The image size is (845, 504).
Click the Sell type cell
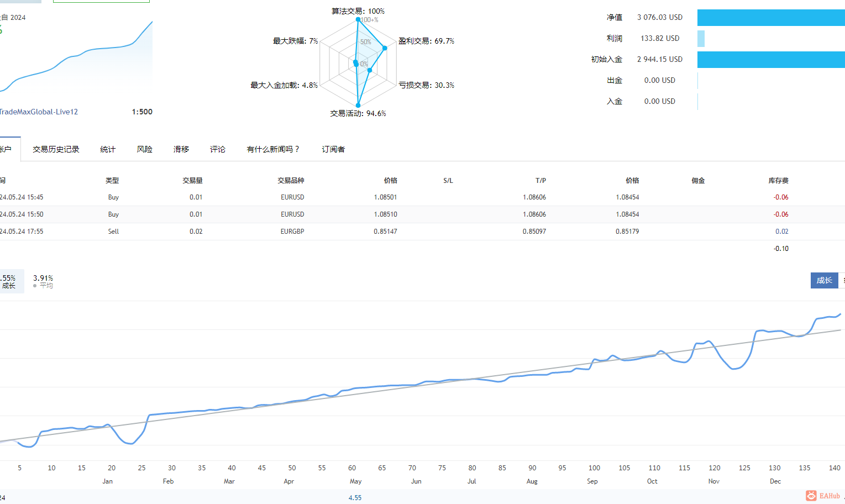tap(113, 232)
